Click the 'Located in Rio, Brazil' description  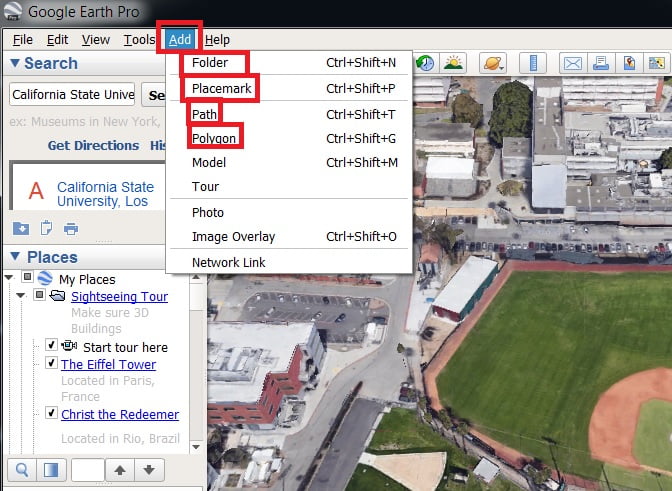pos(120,439)
